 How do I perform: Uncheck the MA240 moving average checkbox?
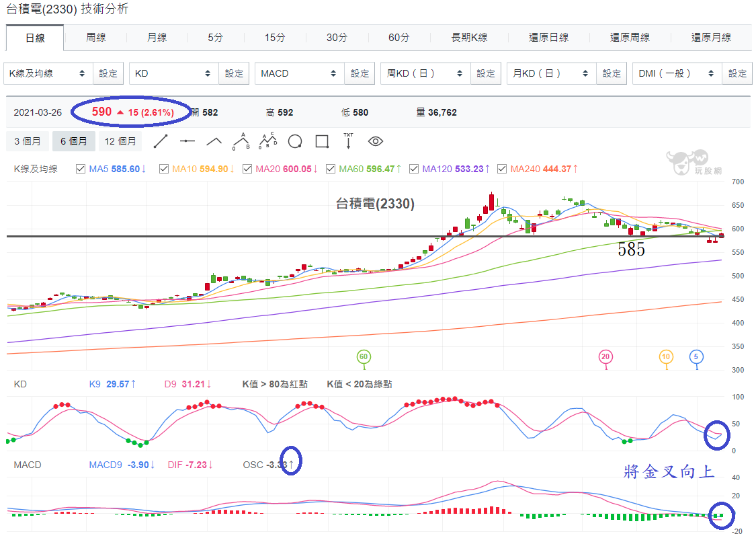pos(502,169)
